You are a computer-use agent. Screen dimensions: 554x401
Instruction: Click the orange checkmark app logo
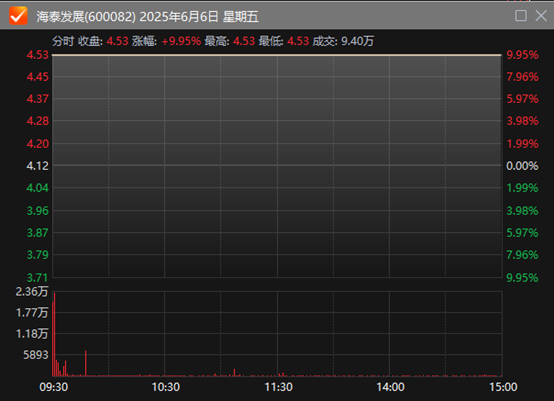18,16
